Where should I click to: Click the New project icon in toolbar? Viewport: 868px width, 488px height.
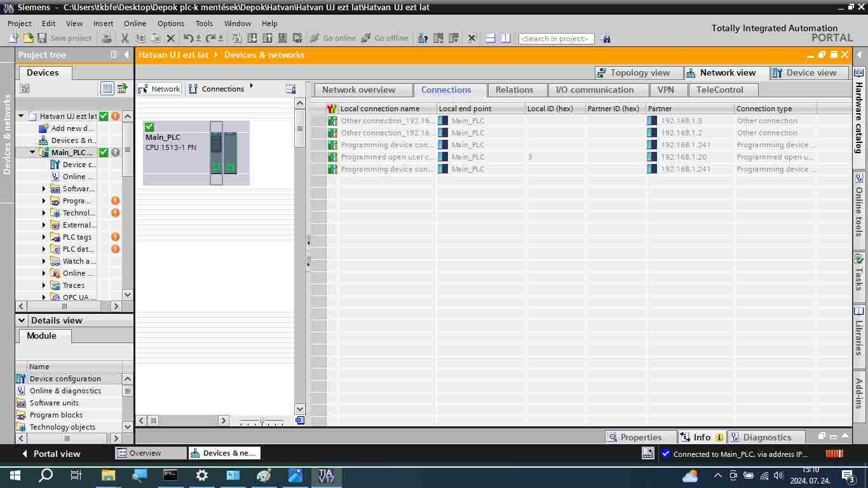coord(13,38)
